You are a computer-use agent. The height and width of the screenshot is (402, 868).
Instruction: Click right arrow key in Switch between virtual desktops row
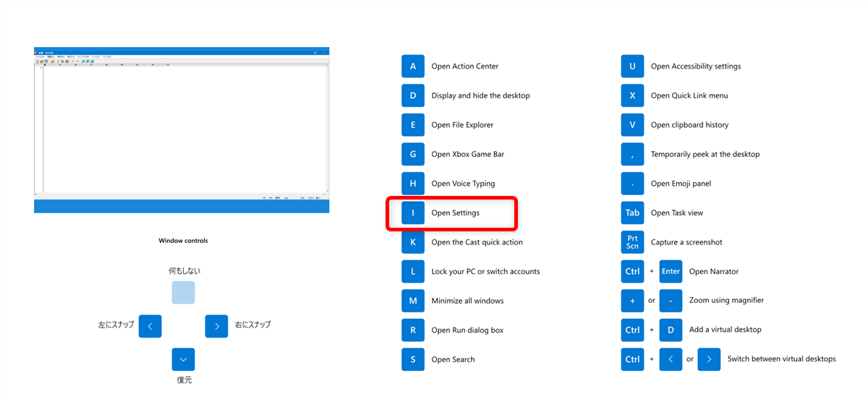point(709,359)
